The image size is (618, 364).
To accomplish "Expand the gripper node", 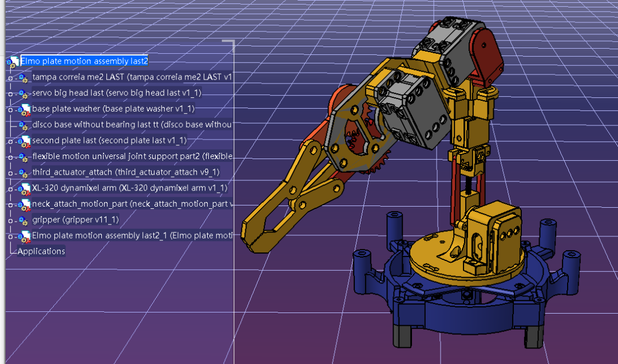I will pos(11,221).
